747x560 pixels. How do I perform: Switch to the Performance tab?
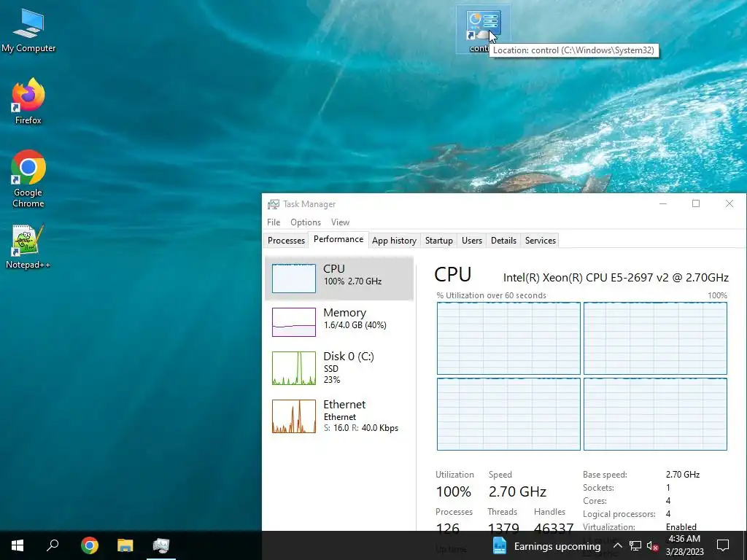coord(338,239)
